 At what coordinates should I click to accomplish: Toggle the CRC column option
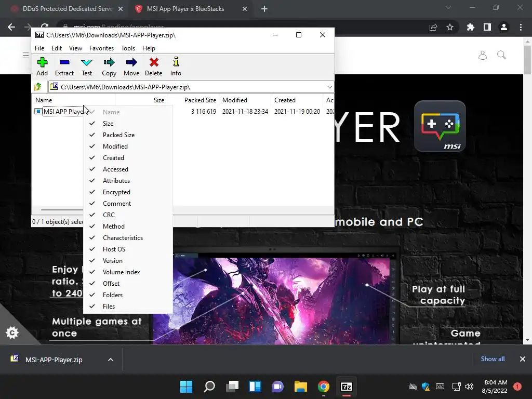pos(128,215)
